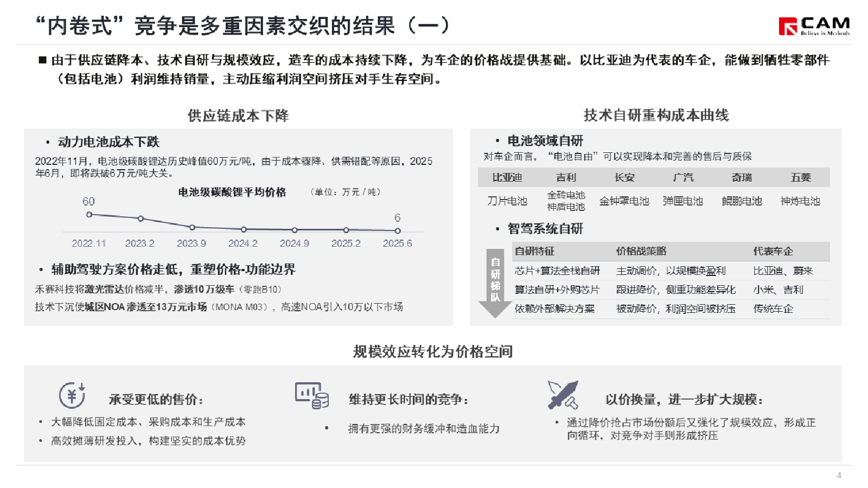Click table header 广汽
The width and height of the screenshot is (868, 488).
coord(683,178)
